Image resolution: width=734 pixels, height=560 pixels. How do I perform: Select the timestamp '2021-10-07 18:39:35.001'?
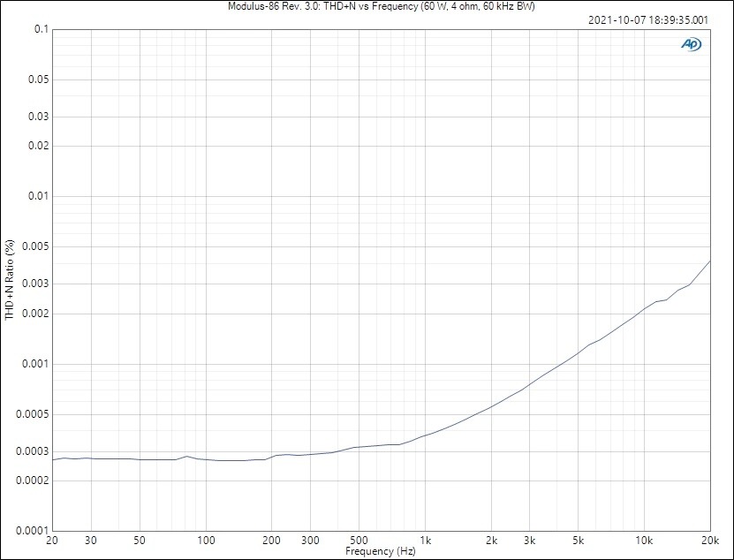coord(647,20)
